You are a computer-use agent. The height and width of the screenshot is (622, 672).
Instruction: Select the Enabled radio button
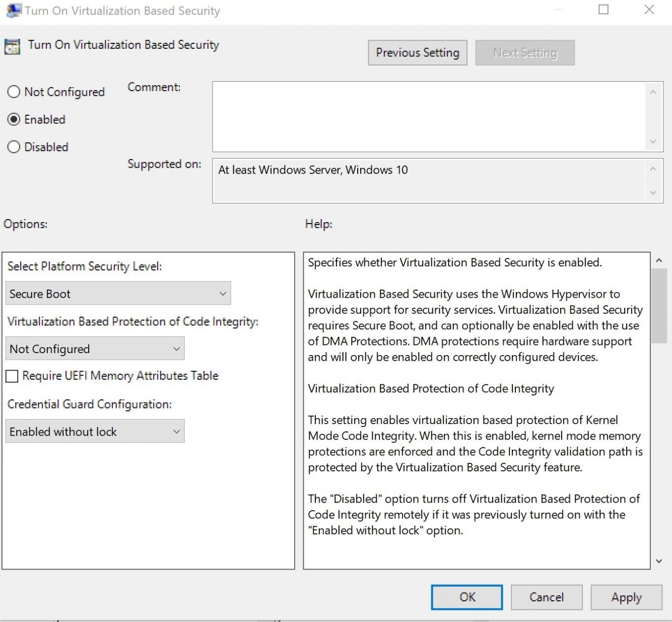coord(14,119)
